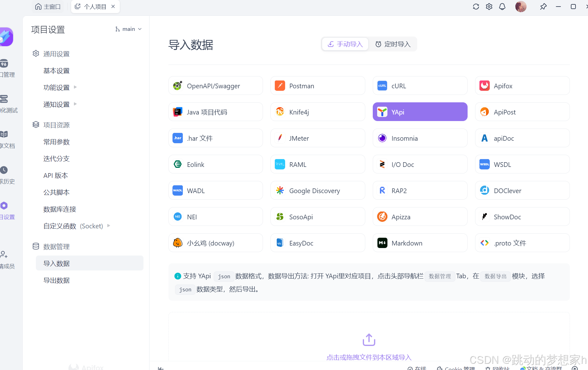Choose RAML import format
Viewport: 588px width, 370px height.
tap(318, 164)
